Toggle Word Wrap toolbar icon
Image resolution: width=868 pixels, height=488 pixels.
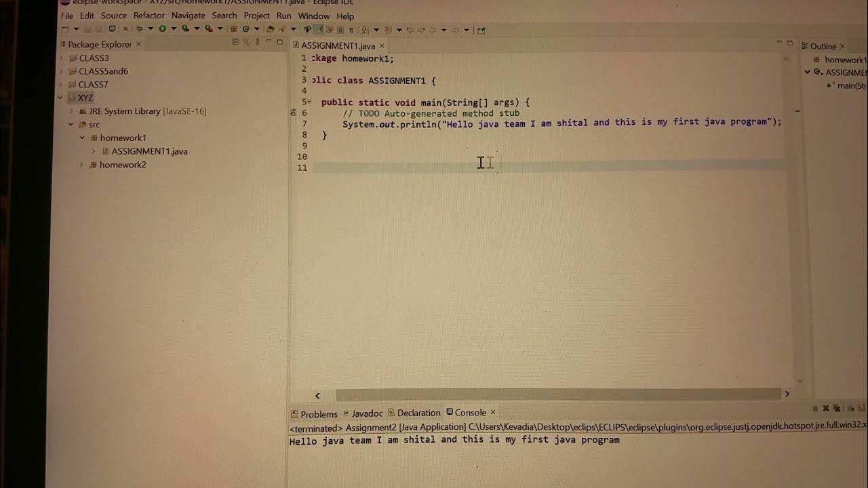(x=330, y=29)
